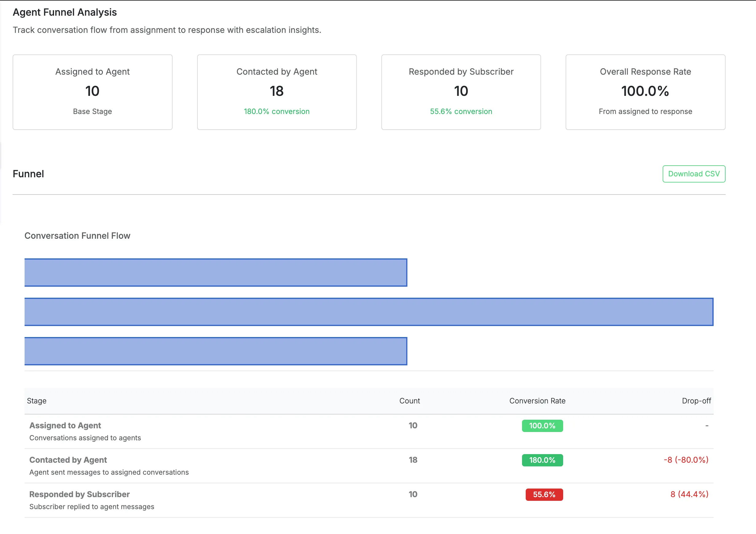Click the 100.0% value in Overall card
Image resolution: width=756 pixels, height=534 pixels.
[645, 91]
